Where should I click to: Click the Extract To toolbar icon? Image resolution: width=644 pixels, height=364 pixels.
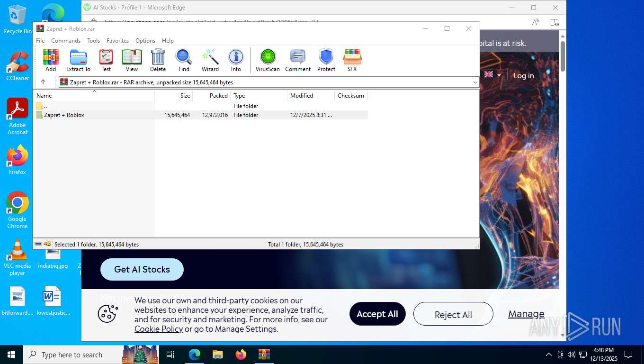coord(78,61)
